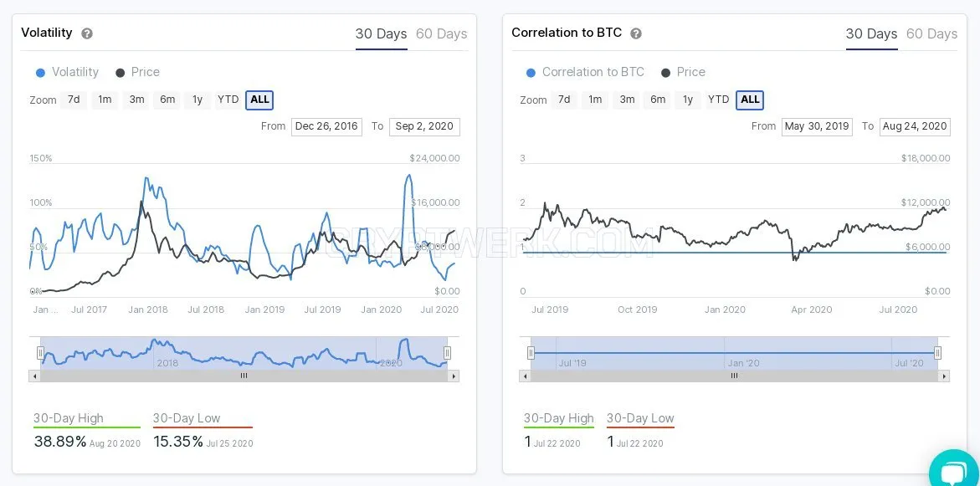Image resolution: width=980 pixels, height=486 pixels.
Task: Toggle the Correlation to BTC legend series
Action: (585, 73)
